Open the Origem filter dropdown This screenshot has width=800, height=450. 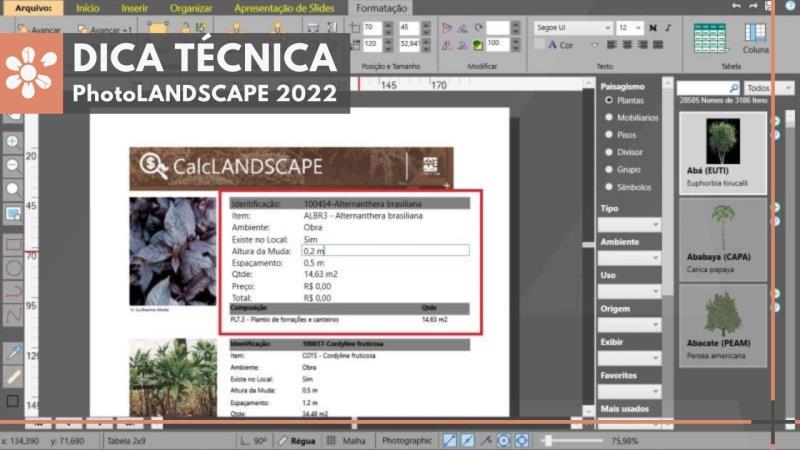coord(629,325)
